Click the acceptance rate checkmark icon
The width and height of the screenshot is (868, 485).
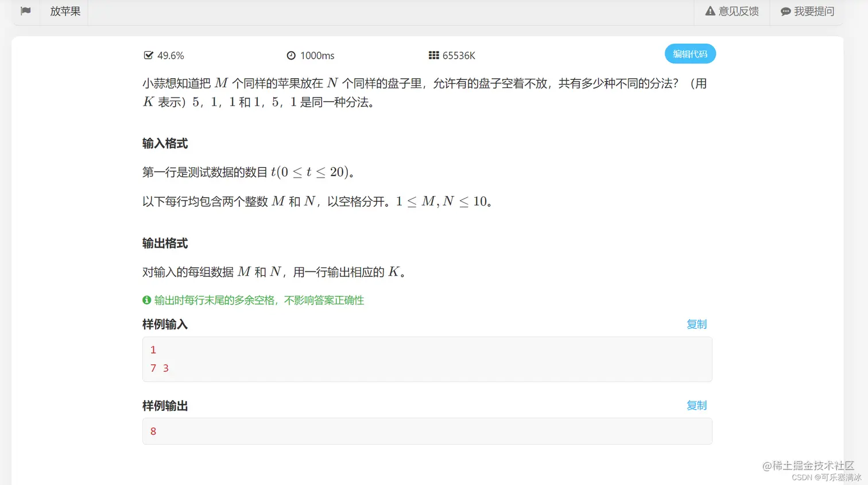[x=149, y=55]
